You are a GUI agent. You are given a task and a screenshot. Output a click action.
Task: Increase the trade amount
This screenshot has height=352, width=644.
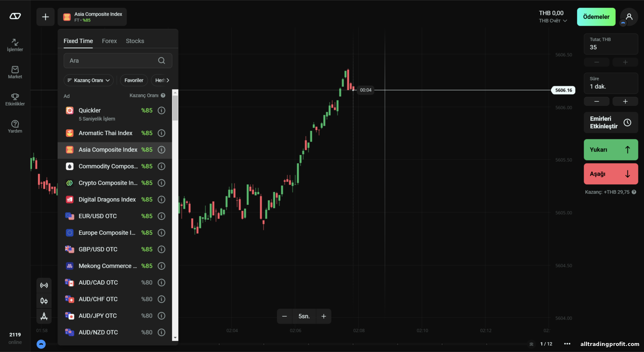[625, 62]
